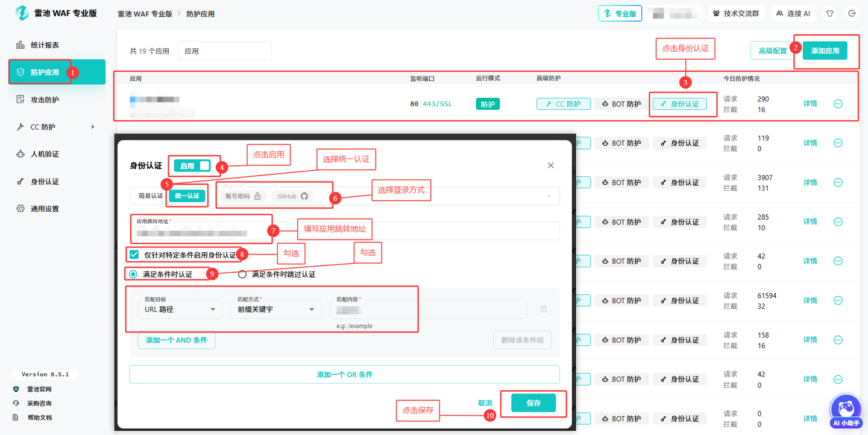Viewport: 868px width, 435px height.
Task: Check 仅针对特定条件启用身份认证 checkbox
Action: [134, 255]
